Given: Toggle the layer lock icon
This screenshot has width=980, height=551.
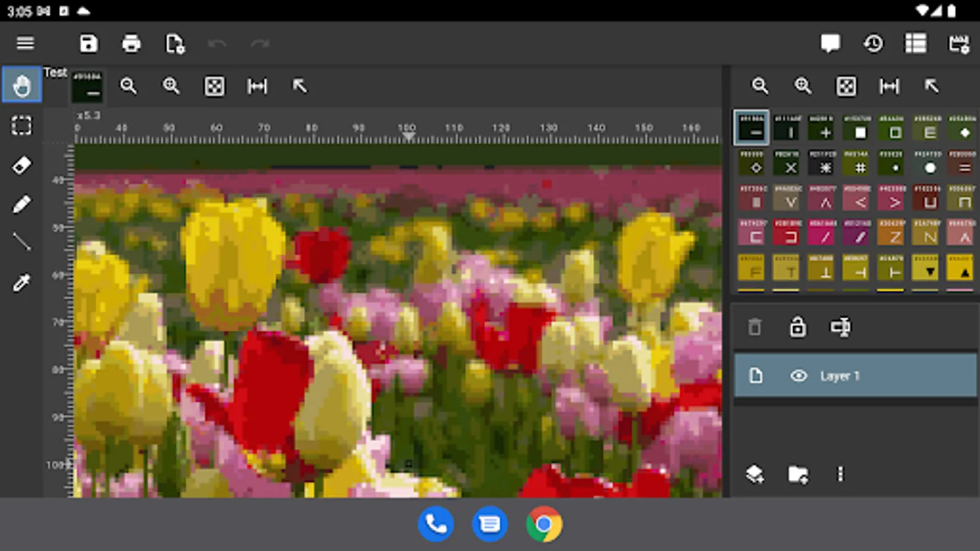Looking at the screenshot, I should coord(797,327).
